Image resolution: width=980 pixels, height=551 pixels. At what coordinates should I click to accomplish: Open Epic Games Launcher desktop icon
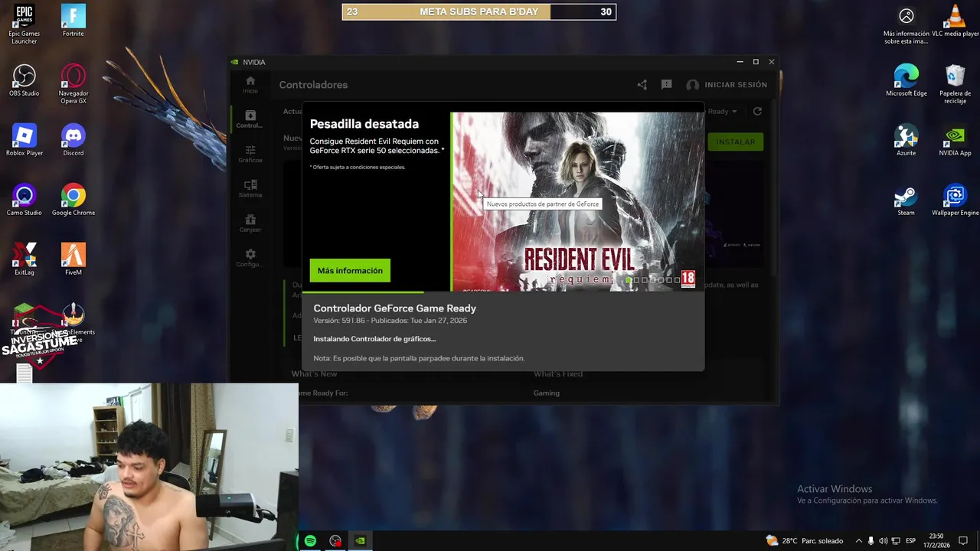coord(24,24)
